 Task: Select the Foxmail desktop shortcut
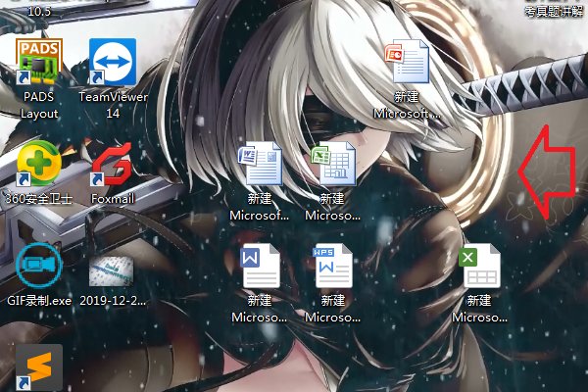coord(113,164)
